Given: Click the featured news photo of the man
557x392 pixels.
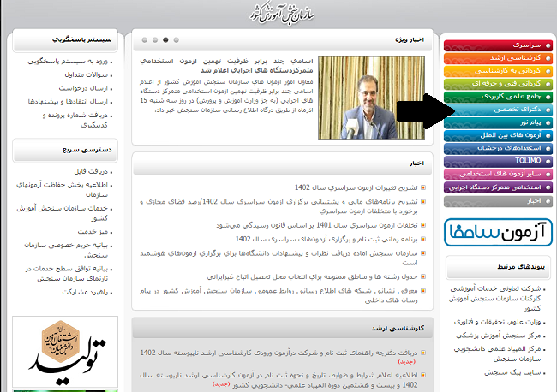Looking at the screenshot, I should 371,98.
